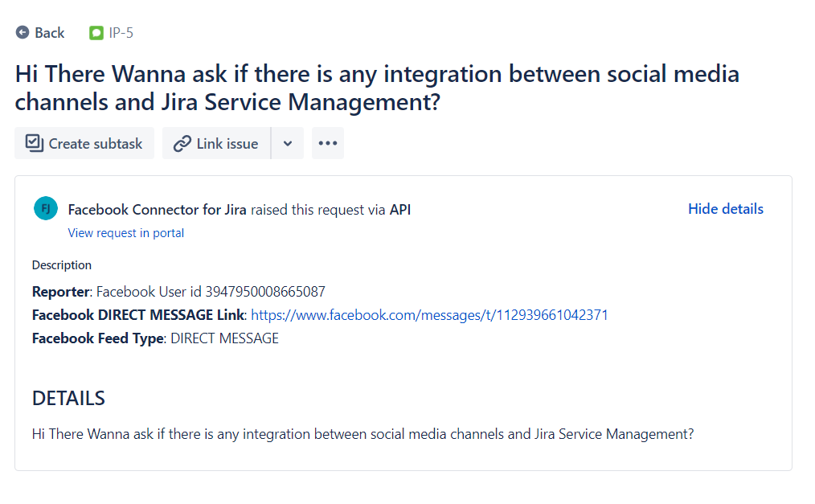Viewport: 815px width, 504px height.
Task: Click the FJ avatar of Facebook Connector
Action: [x=46, y=209]
